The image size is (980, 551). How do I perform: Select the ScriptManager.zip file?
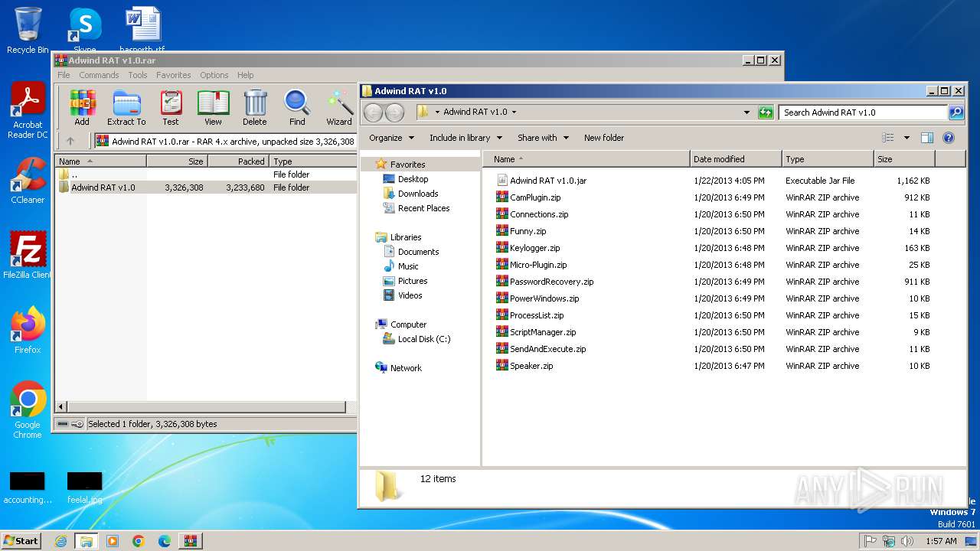click(543, 332)
